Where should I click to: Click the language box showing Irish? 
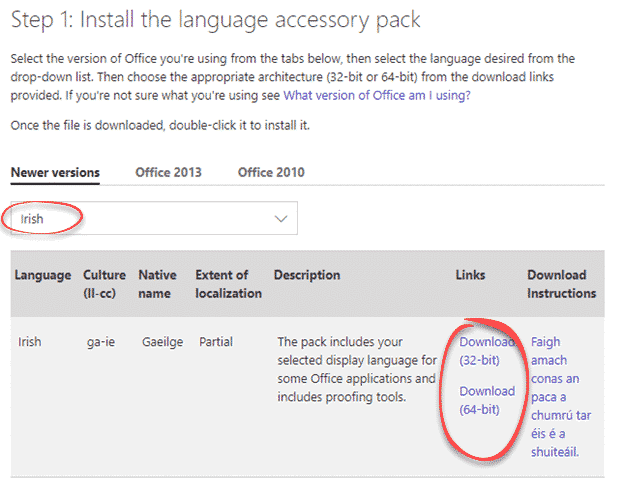click(x=140, y=217)
